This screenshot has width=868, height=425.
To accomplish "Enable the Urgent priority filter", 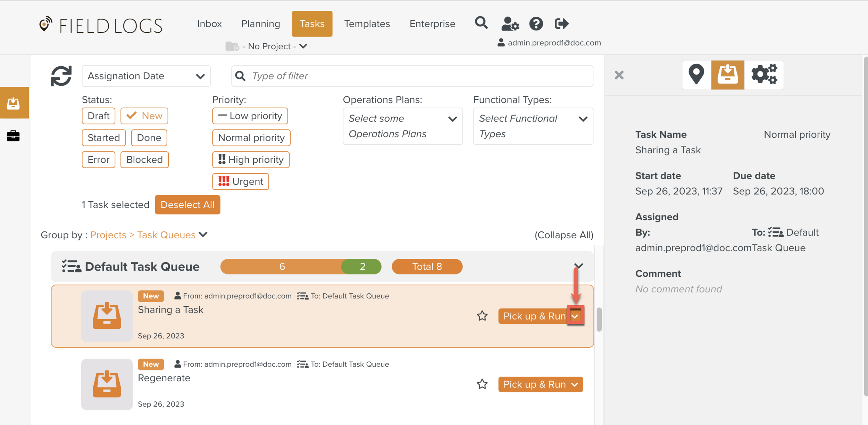I will 241,181.
